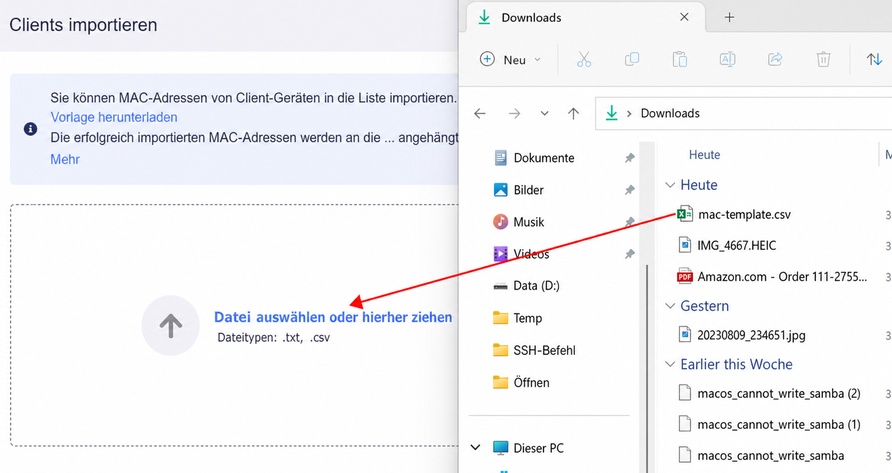
Task: Select the file 20230809_234651.jpg
Action: (751, 335)
